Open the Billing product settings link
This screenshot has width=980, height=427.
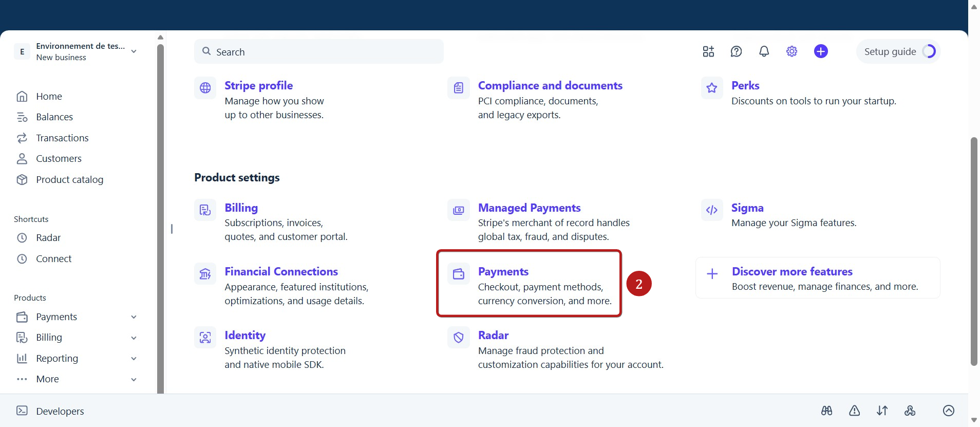[x=241, y=208]
